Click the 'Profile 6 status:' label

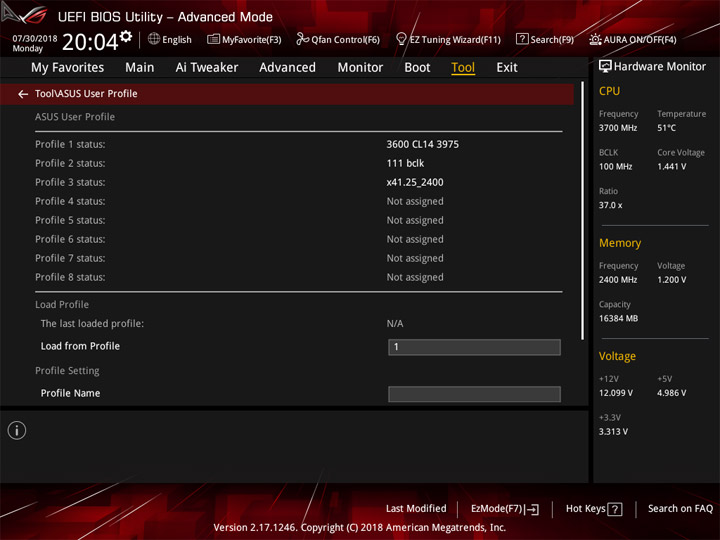click(x=70, y=239)
